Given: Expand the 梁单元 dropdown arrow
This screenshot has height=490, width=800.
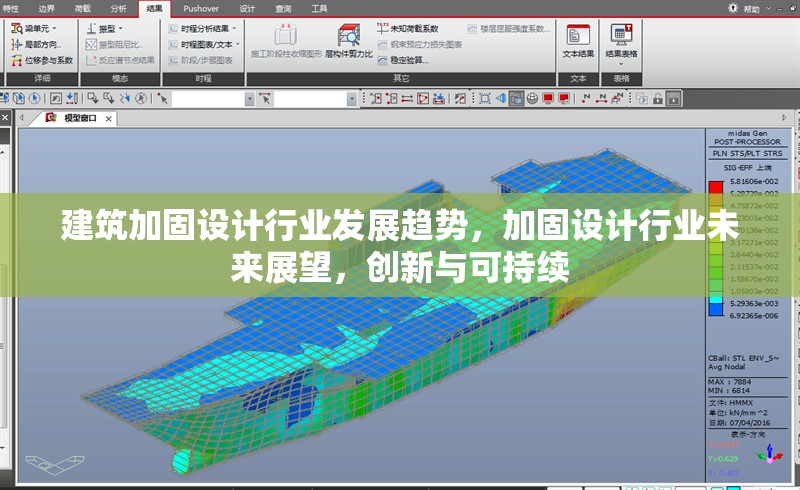Looking at the screenshot, I should tap(54, 29).
